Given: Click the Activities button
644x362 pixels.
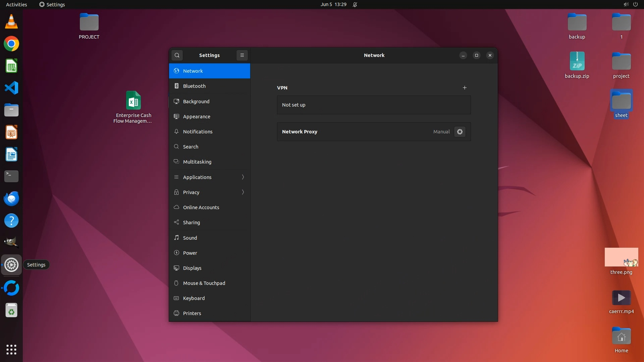Looking at the screenshot, I should point(16,4).
